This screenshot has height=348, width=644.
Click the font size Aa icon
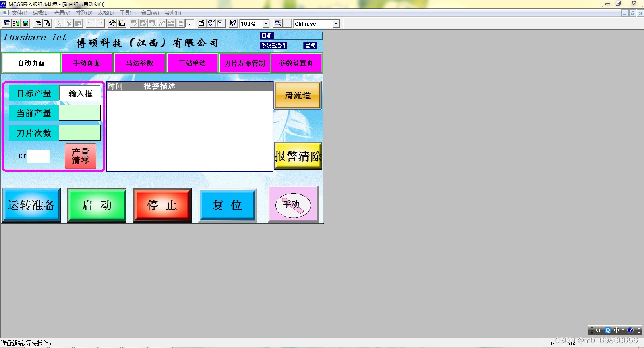coord(162,23)
